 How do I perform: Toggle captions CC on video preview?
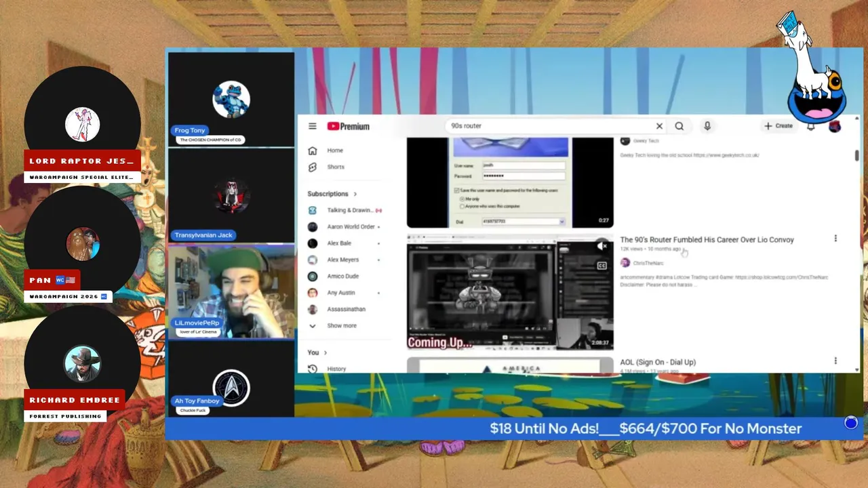click(x=601, y=266)
